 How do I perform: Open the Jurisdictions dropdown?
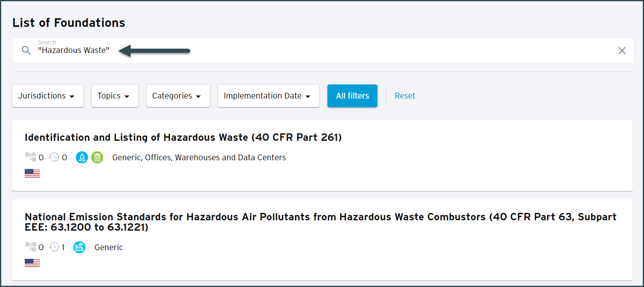[x=48, y=96]
